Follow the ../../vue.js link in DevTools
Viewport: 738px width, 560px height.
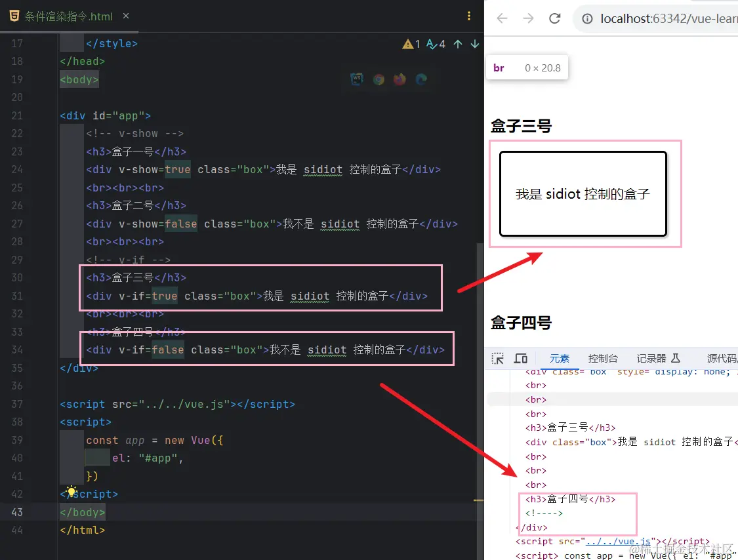click(617, 541)
